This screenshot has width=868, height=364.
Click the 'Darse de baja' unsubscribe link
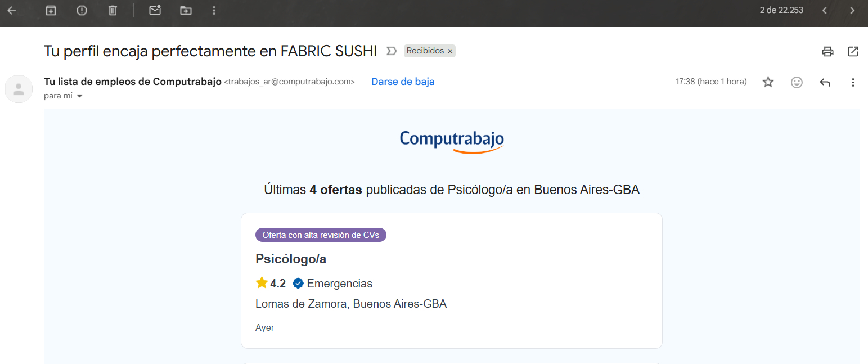[x=403, y=82]
